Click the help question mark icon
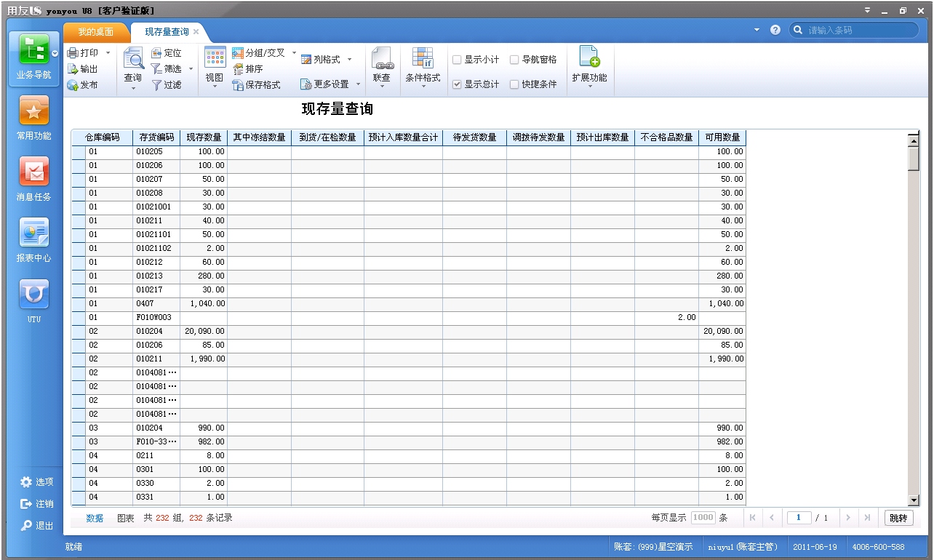 click(x=775, y=30)
